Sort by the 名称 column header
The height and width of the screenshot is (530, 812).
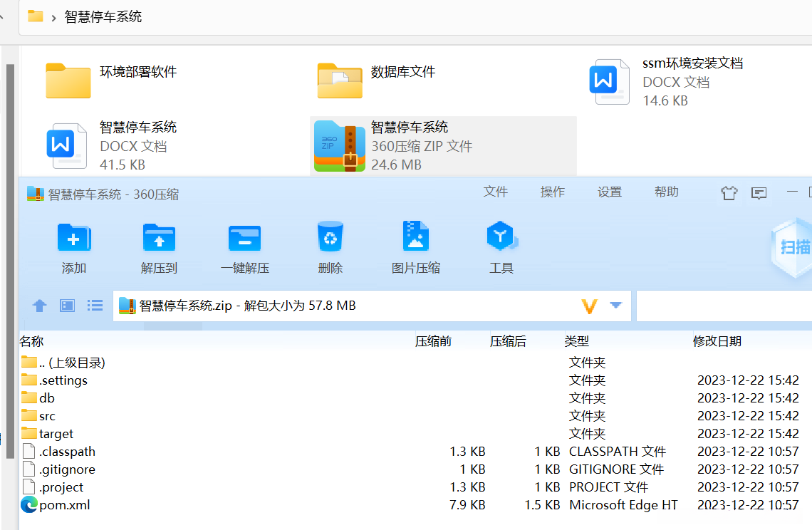(31, 341)
